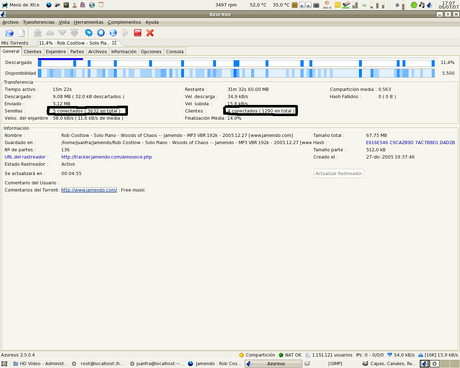Open the tracker announce URL link

pos(106,157)
